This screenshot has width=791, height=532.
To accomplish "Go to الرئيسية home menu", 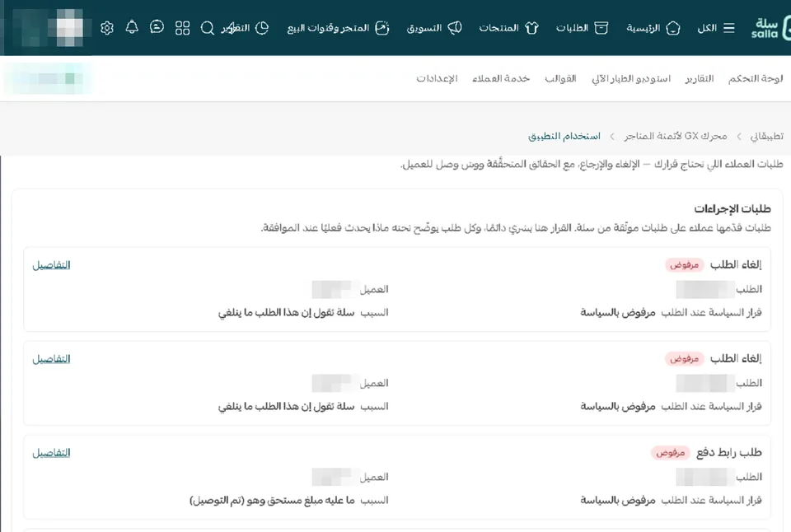I will pos(653,28).
